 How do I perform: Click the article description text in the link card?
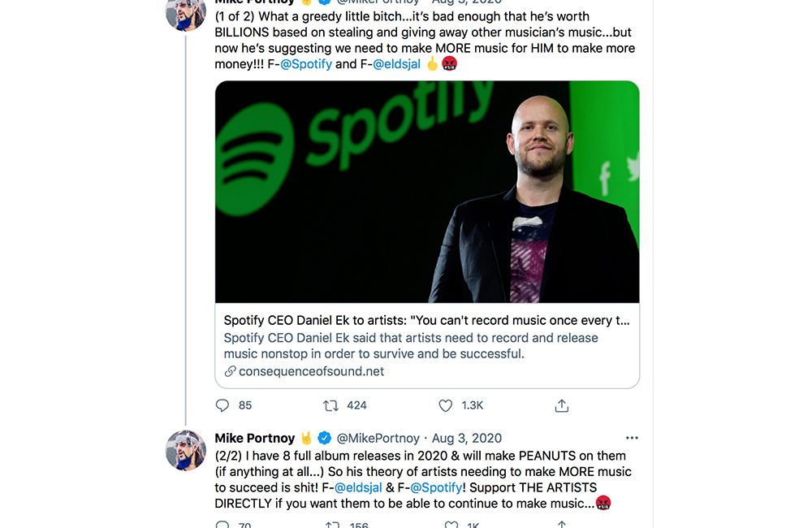click(x=411, y=345)
